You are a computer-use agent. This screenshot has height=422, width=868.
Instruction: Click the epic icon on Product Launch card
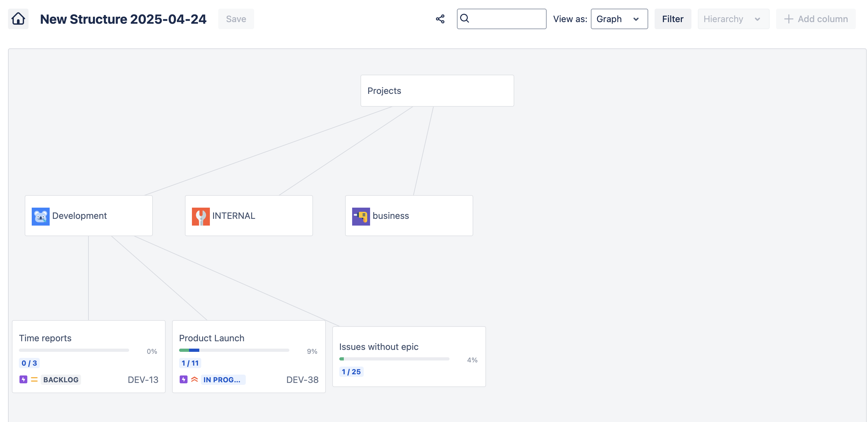(x=183, y=379)
